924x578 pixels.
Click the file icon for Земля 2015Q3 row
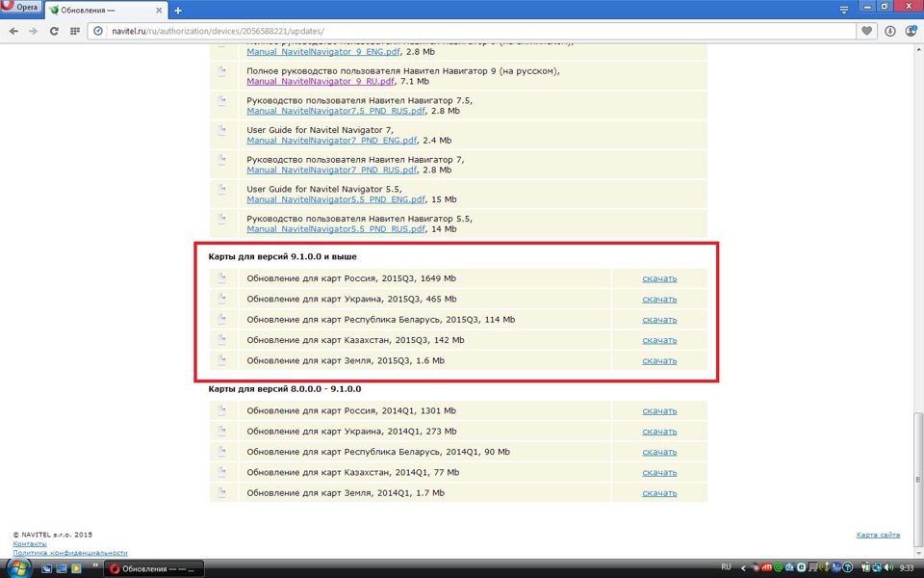pyautogui.click(x=222, y=360)
